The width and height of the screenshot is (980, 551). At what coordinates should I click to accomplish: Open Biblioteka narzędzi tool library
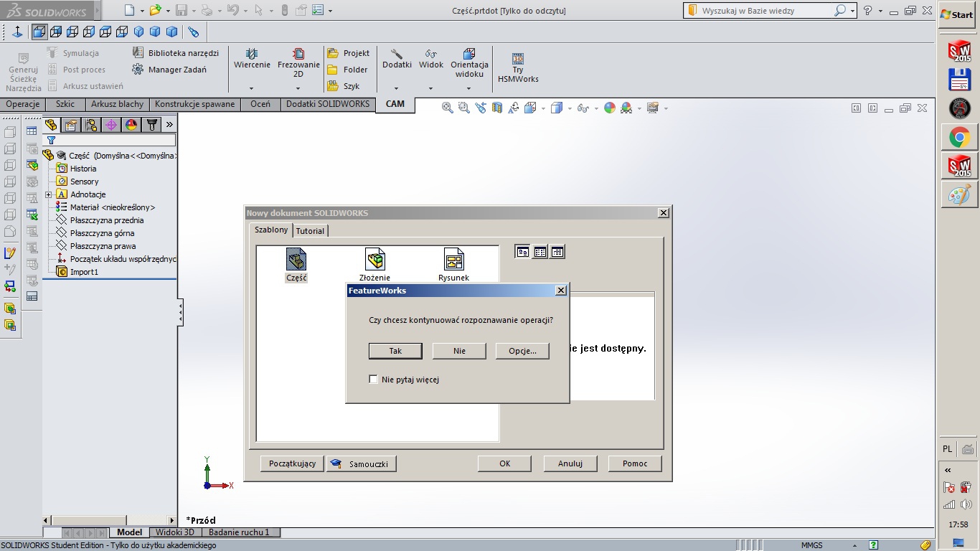[176, 52]
